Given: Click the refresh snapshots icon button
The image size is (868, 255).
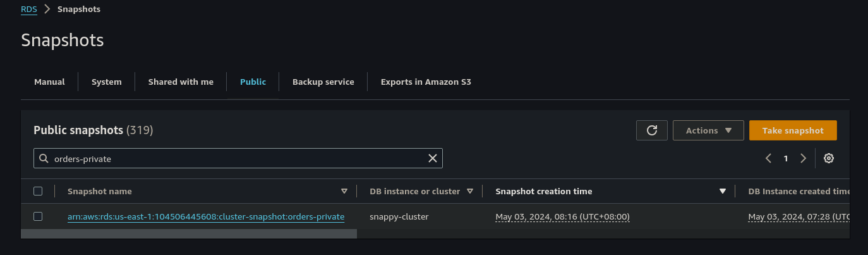Looking at the screenshot, I should click(652, 130).
